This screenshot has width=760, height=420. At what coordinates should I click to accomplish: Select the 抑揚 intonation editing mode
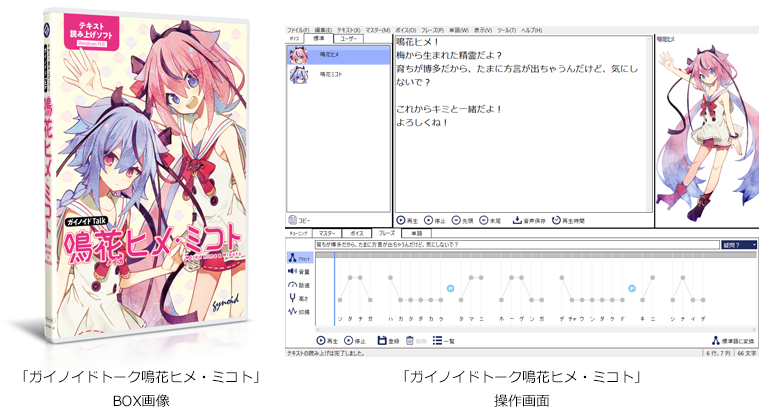[299, 311]
